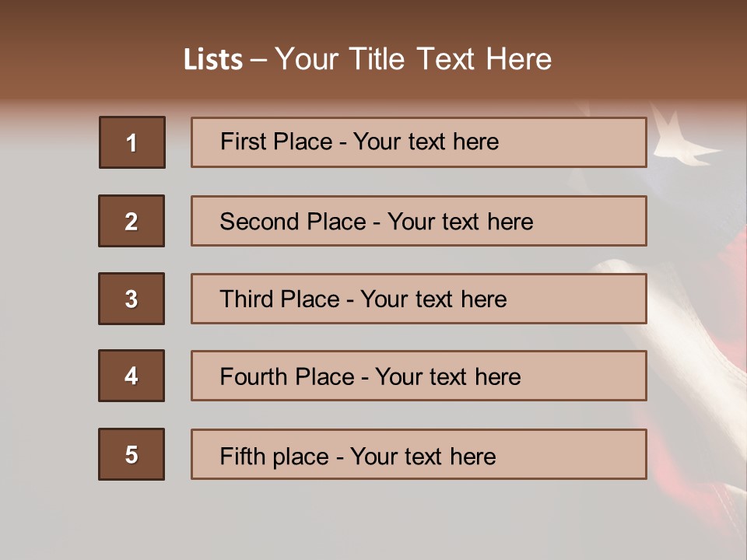Click the number 5 box
Screen dimensions: 747x560
coord(132,454)
